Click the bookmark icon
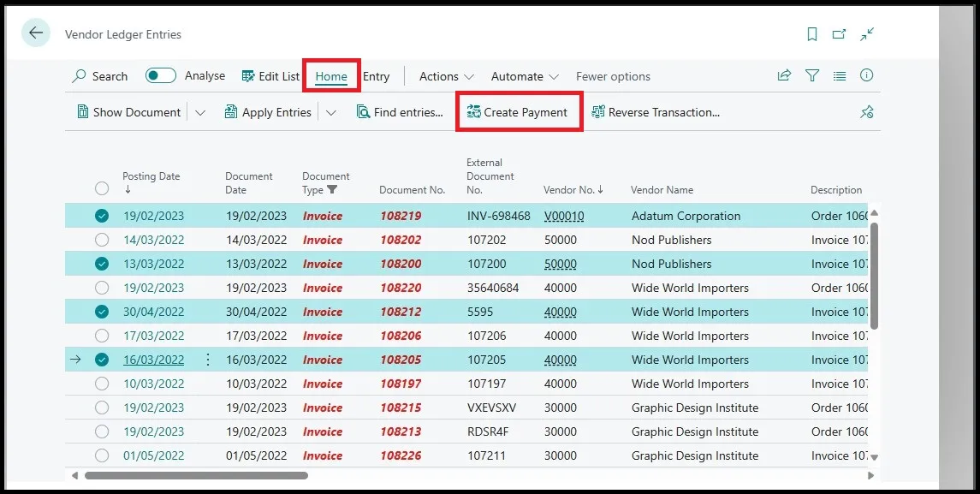980x494 pixels. 812,34
